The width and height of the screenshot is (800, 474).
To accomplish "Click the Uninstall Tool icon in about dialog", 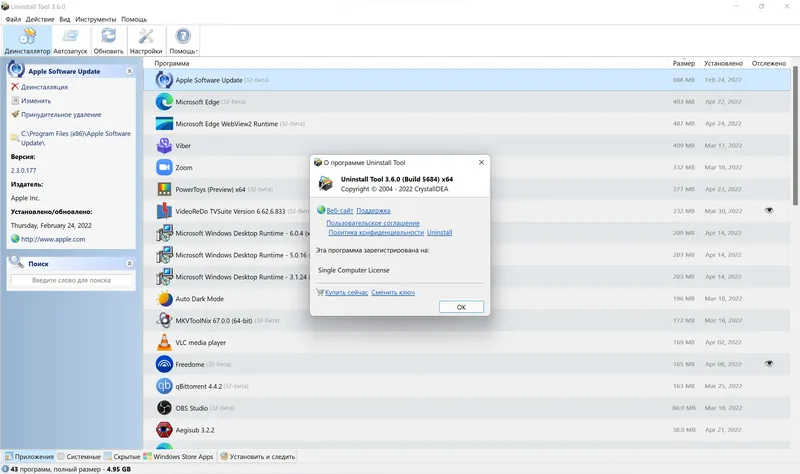I will click(x=326, y=183).
